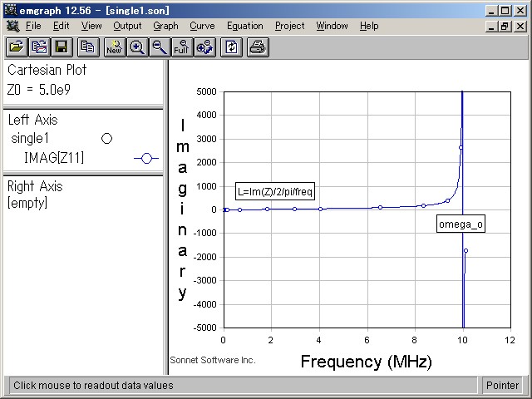Open the Project menu
Viewport: 532px width, 399px height.
290,26
